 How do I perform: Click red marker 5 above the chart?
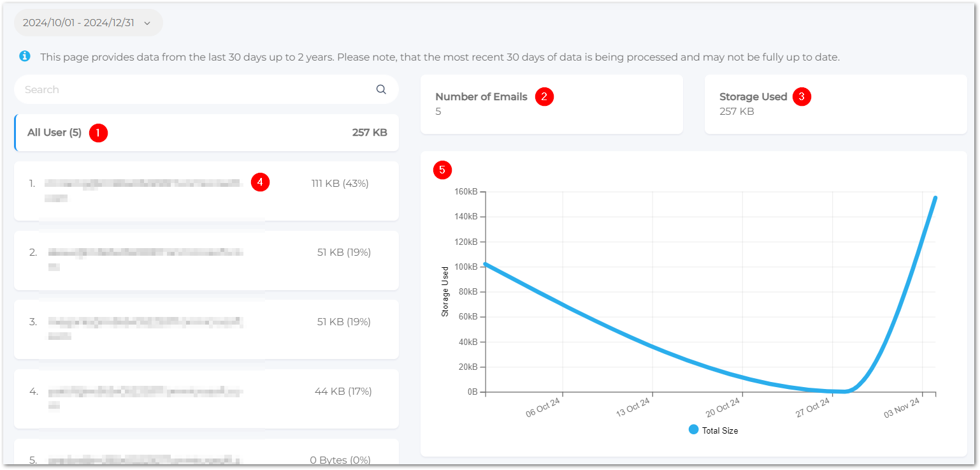442,170
